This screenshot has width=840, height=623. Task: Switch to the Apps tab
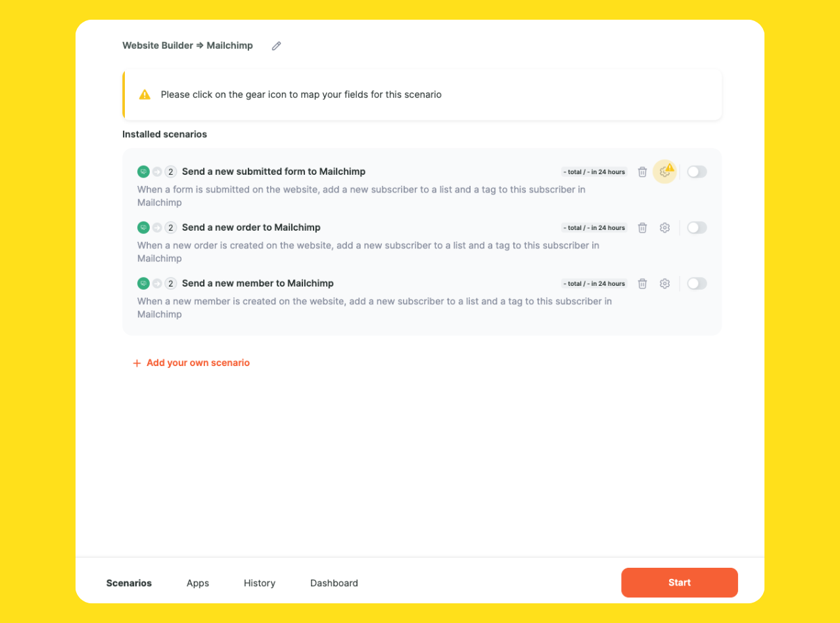(198, 583)
